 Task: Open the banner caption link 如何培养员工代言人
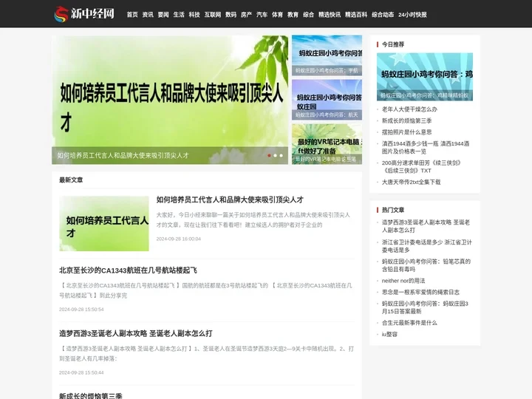tap(123, 155)
